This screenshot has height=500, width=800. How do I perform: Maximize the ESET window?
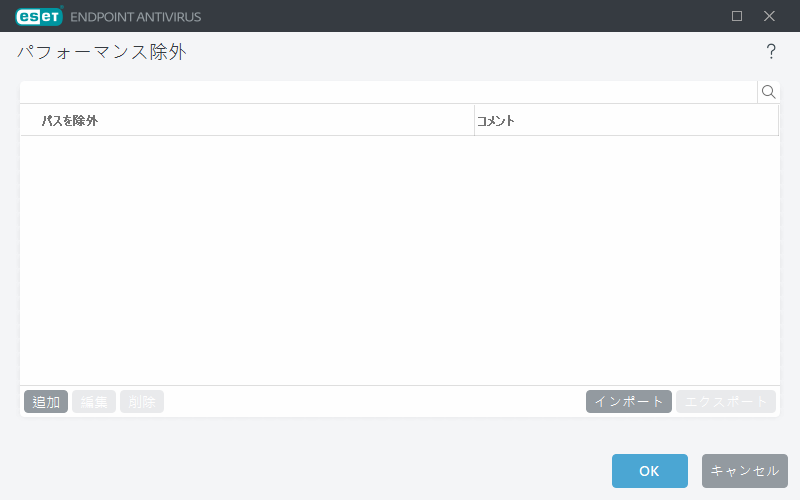point(737,16)
